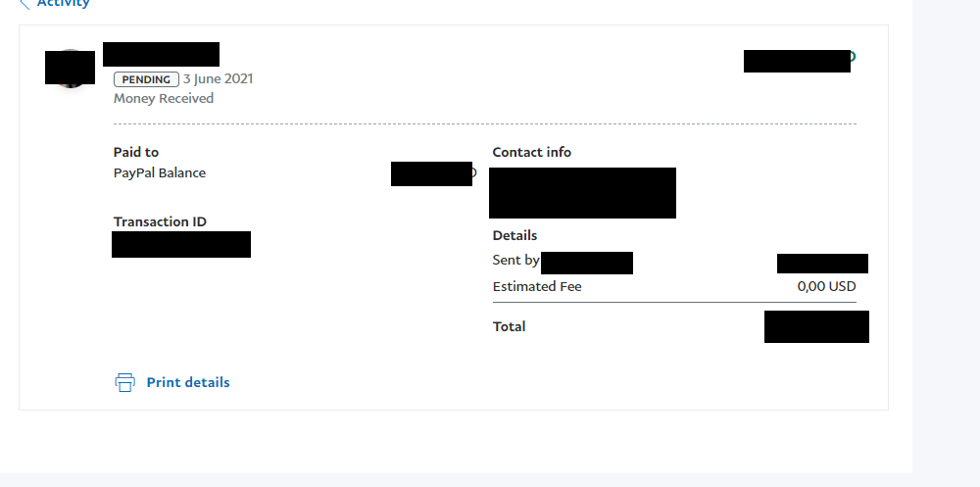
Task: Click the sender's profile avatar
Action: (x=70, y=68)
